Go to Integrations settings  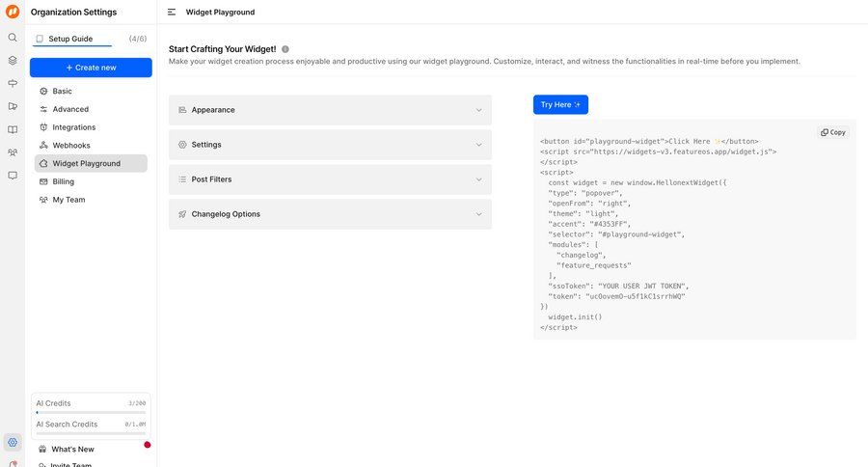click(x=91, y=127)
